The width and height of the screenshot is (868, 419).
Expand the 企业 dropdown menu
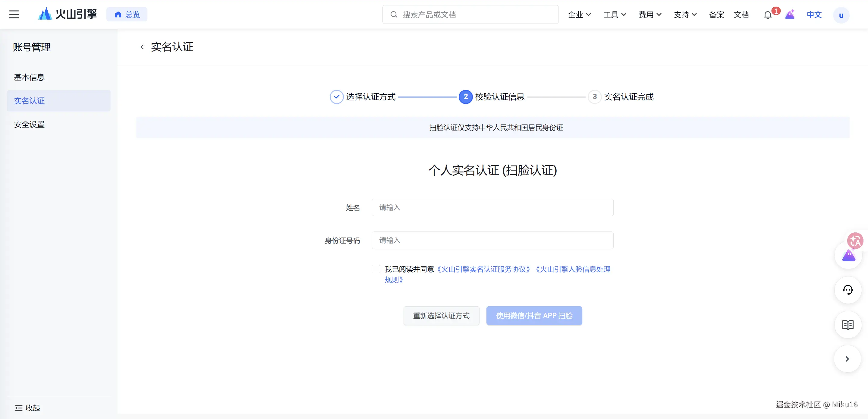point(579,14)
